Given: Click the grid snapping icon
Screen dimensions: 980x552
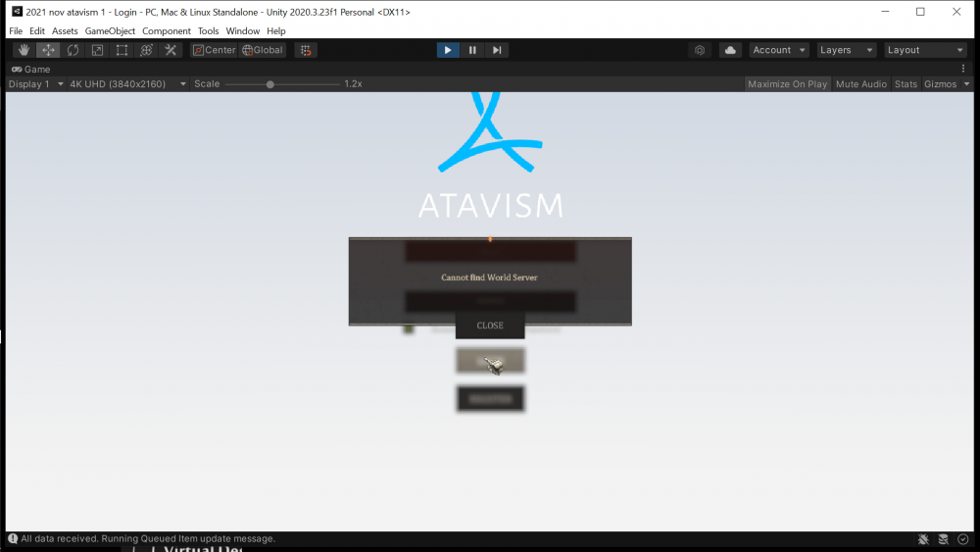Looking at the screenshot, I should tap(306, 50).
